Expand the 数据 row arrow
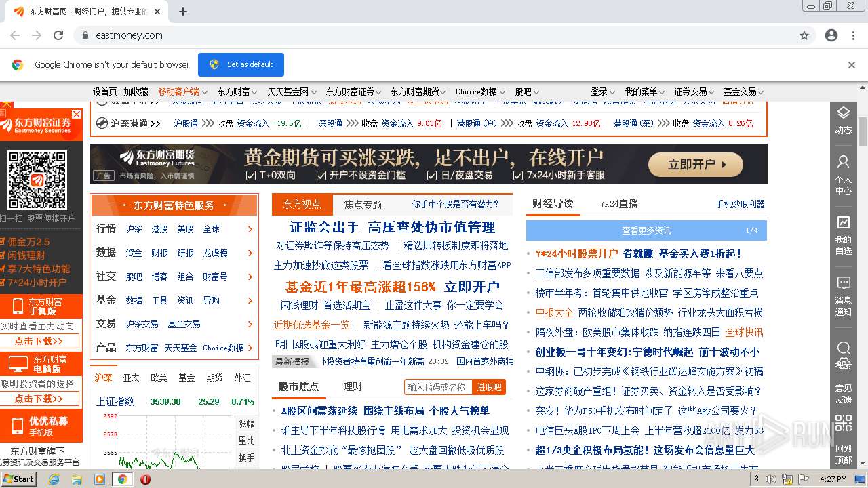This screenshot has height=488, width=868. [x=250, y=253]
